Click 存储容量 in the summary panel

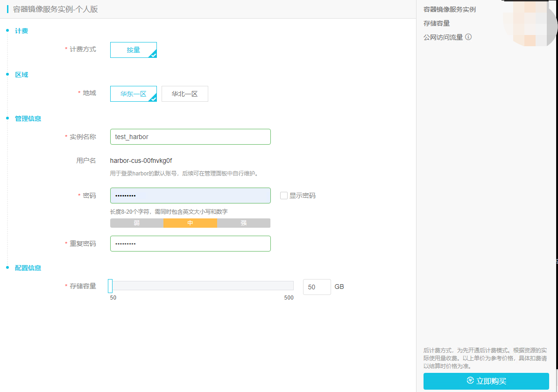click(437, 23)
